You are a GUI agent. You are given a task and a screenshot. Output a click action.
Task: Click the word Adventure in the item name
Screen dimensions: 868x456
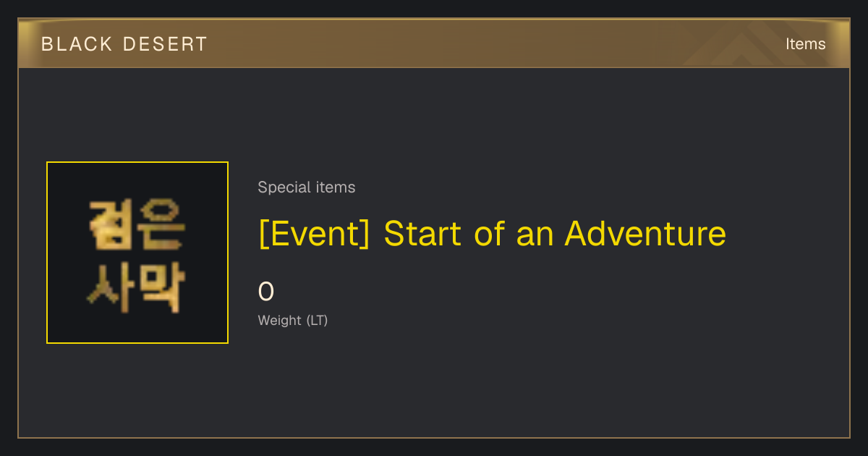click(x=645, y=233)
